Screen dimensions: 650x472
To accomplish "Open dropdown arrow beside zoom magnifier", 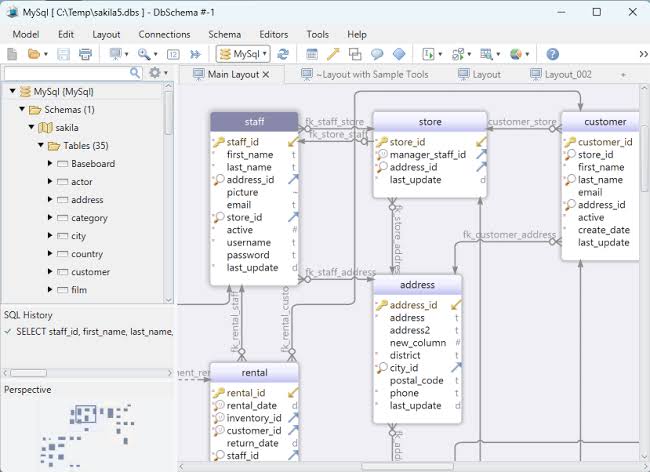I will pyautogui.click(x=155, y=54).
